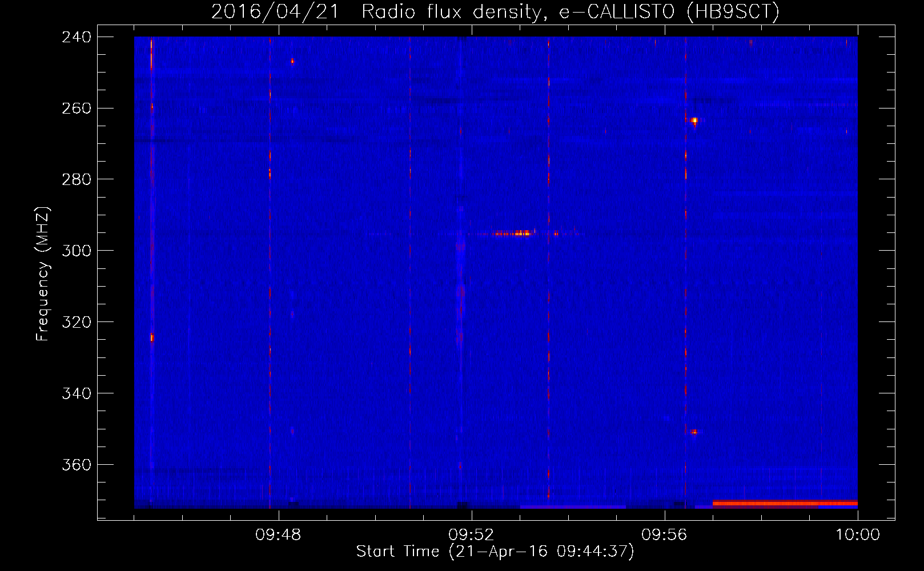The width and height of the screenshot is (924, 571).
Task: Click the red bar along the spectrogram bottom right
Action: 785,503
